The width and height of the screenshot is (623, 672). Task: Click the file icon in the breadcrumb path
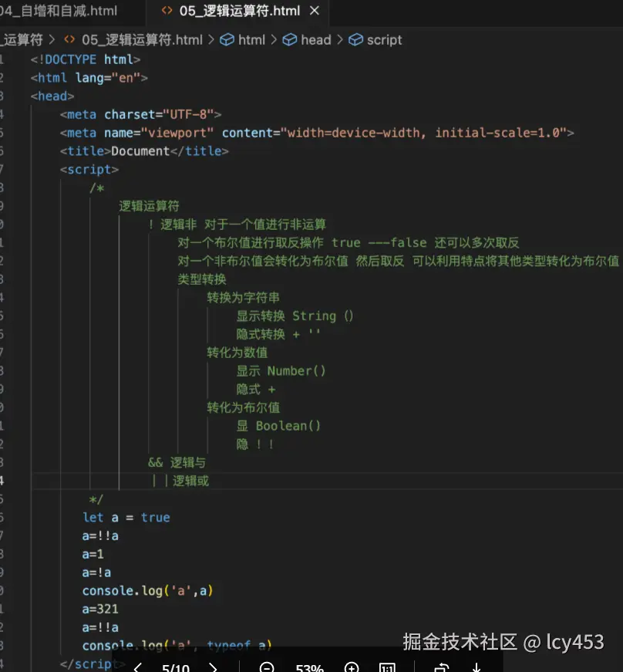pyautogui.click(x=69, y=40)
